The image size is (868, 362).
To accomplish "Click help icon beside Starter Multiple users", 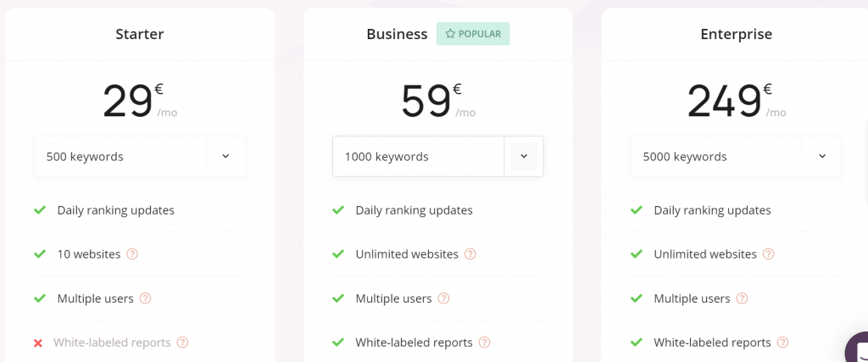I will (x=145, y=298).
